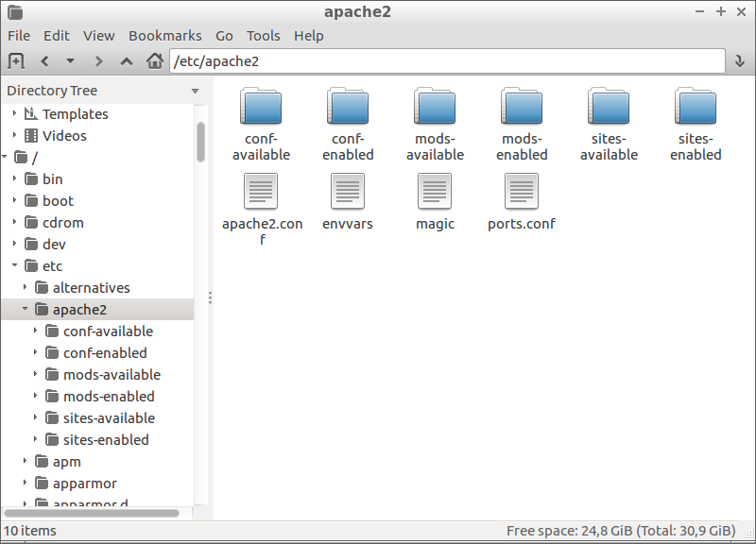The image size is (756, 544).
Task: Select the mods-available folder icon in main pane
Action: (x=435, y=106)
